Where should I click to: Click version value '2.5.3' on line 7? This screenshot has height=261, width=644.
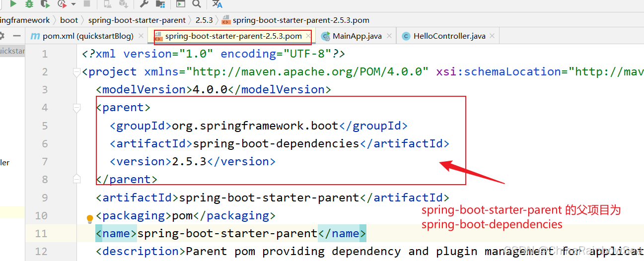pos(189,162)
